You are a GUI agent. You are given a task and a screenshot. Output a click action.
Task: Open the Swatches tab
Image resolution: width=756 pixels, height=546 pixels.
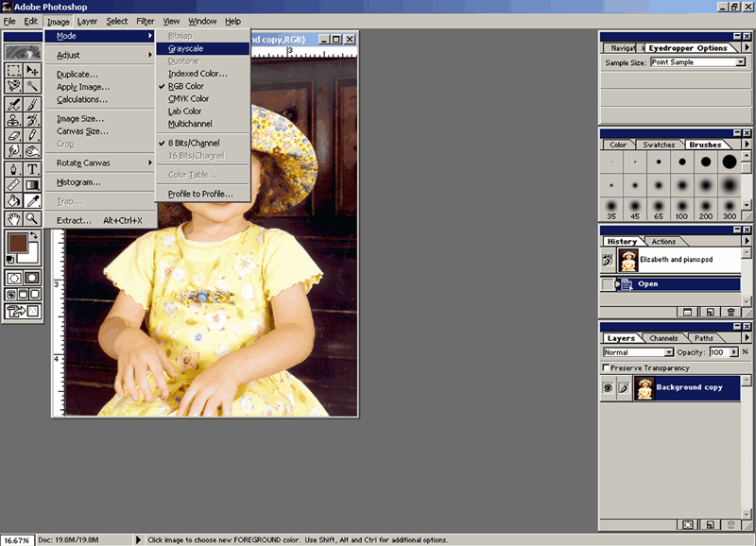coord(659,145)
